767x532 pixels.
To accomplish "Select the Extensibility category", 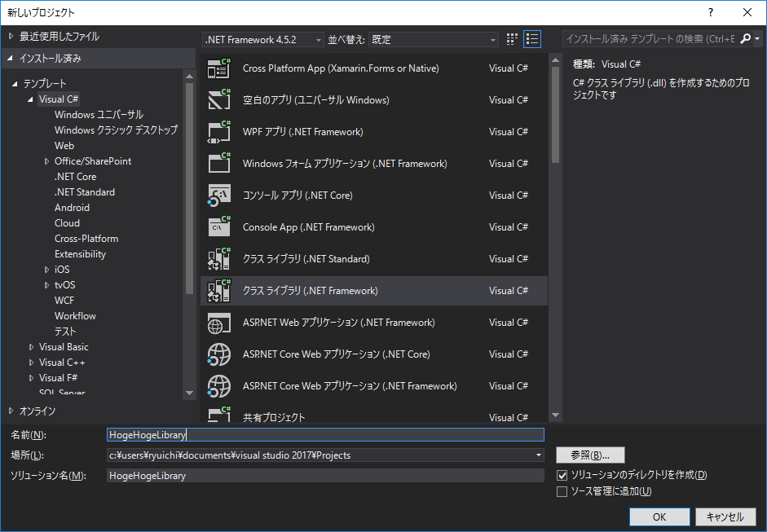I will coord(80,254).
